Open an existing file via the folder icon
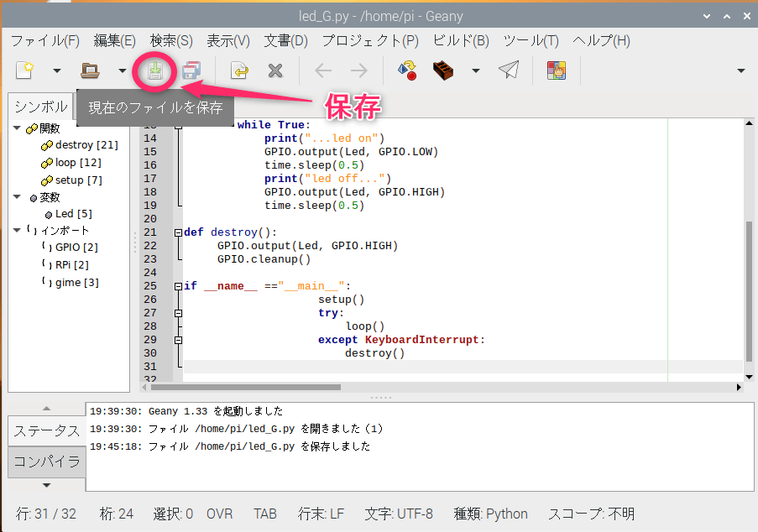 click(90, 70)
